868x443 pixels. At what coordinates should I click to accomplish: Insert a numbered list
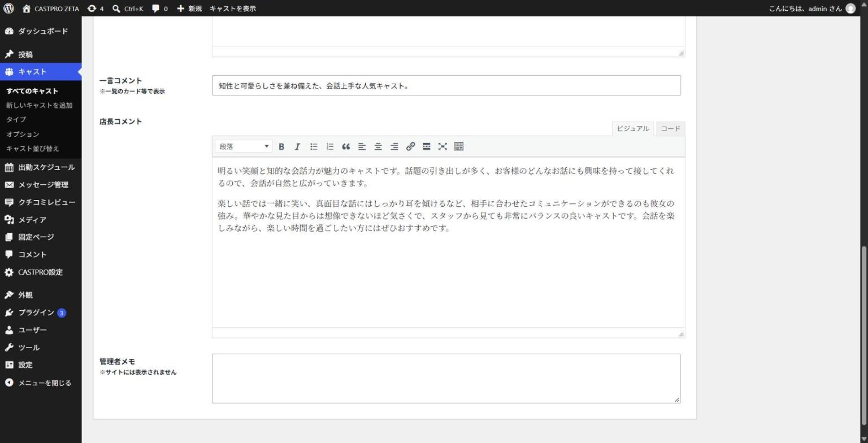point(330,146)
